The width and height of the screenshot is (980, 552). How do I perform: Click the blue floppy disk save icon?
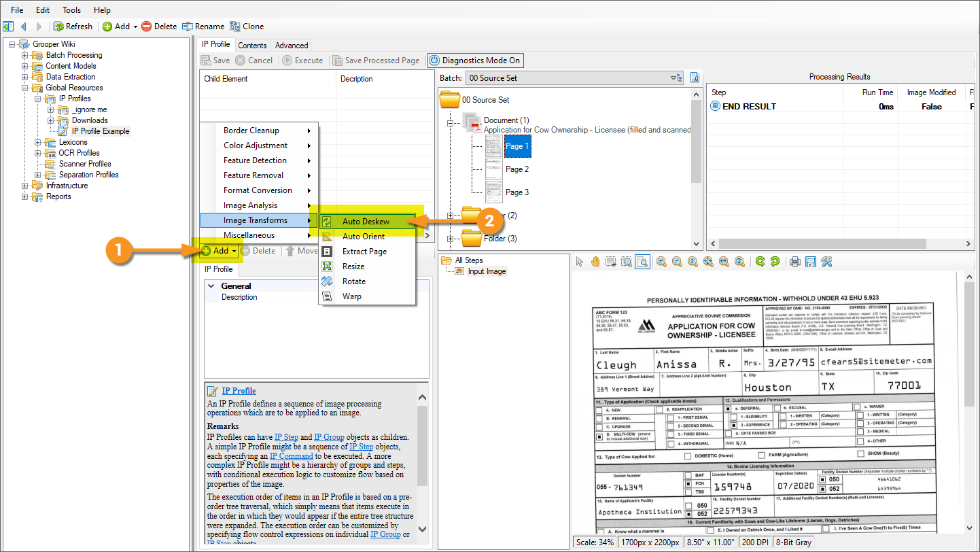click(x=810, y=262)
